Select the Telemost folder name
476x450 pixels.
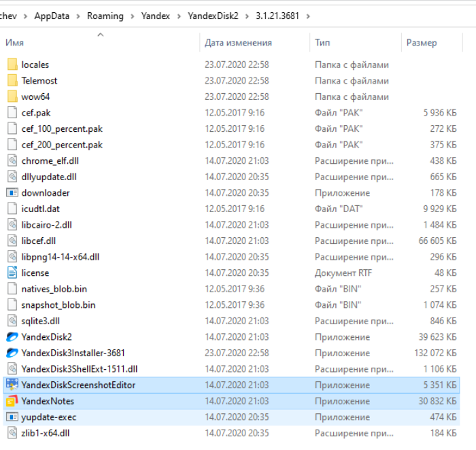[x=39, y=81]
